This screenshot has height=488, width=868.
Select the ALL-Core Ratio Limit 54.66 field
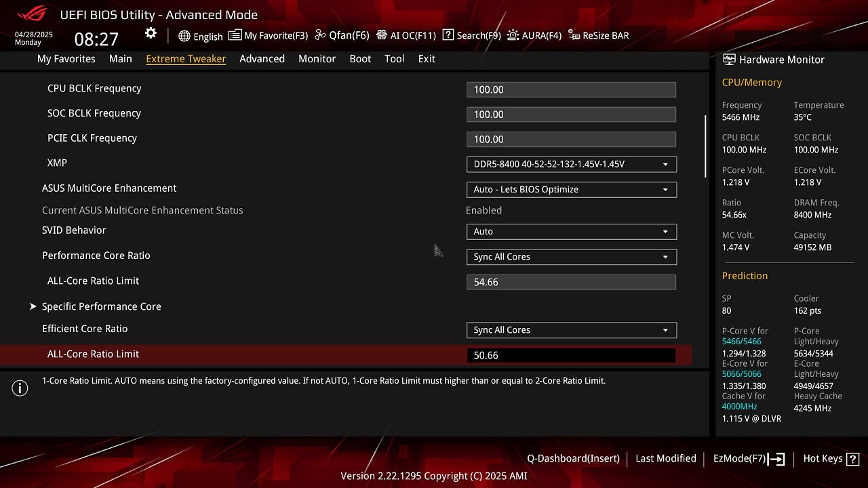point(572,282)
